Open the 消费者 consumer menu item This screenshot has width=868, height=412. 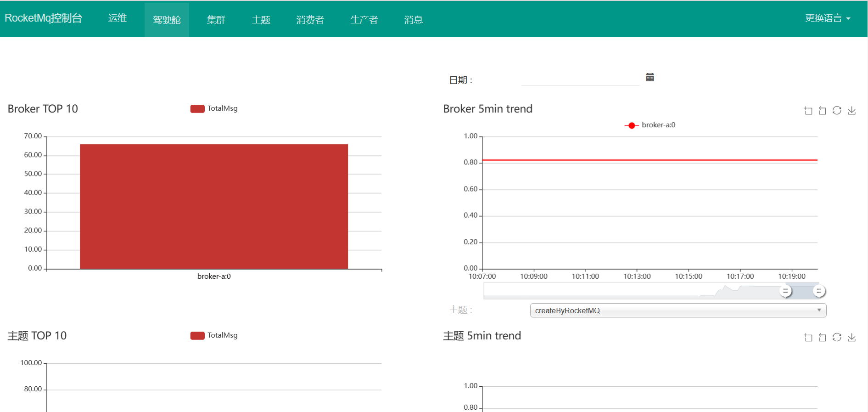click(x=310, y=20)
